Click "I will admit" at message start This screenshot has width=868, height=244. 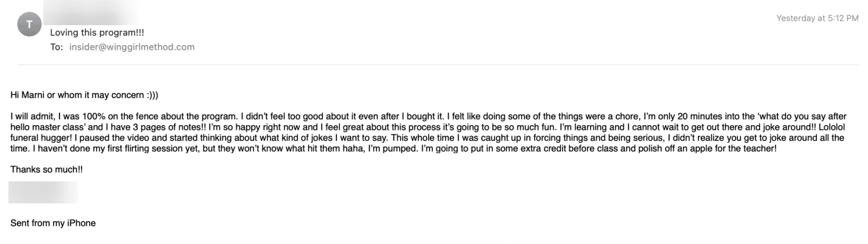pos(30,117)
